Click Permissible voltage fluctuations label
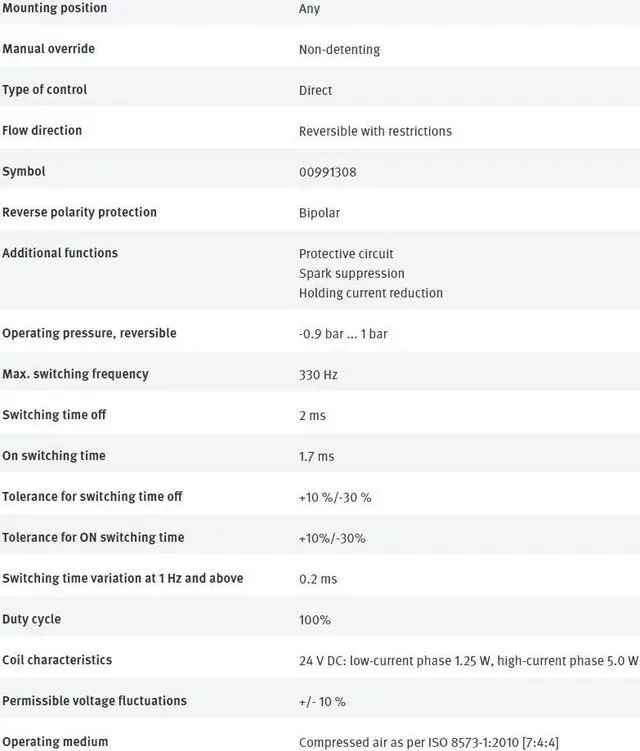 coord(94,701)
